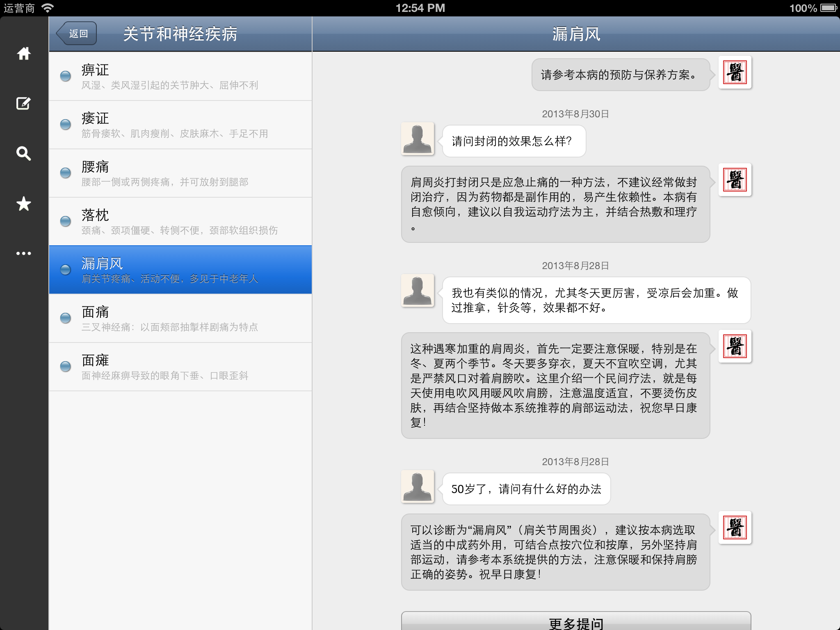Screen dimensions: 840x630
Task: Select the 痿证 list row
Action: click(180, 125)
